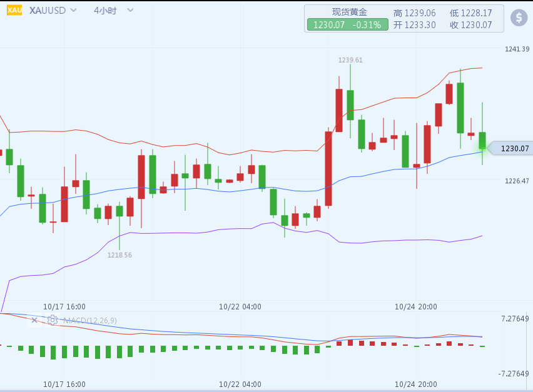Image resolution: width=533 pixels, height=392 pixels.
Task: Click the green 1230.07 -0.31% price badge
Action: (x=347, y=25)
